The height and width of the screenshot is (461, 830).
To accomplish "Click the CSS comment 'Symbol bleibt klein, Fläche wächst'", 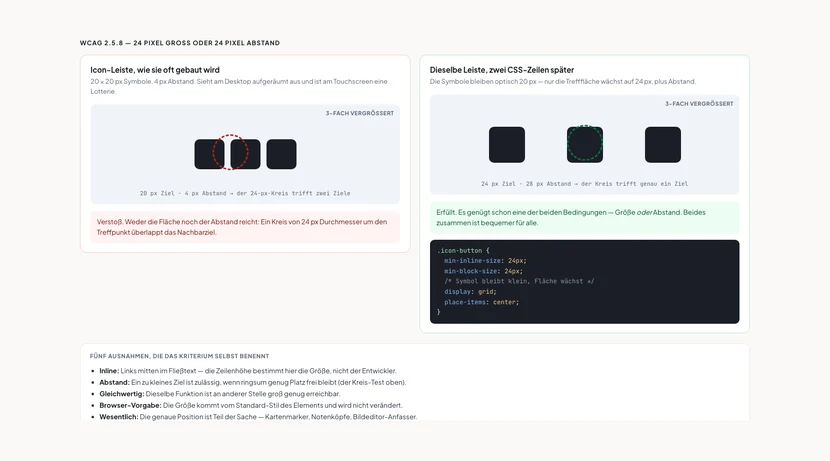I will pos(519,281).
